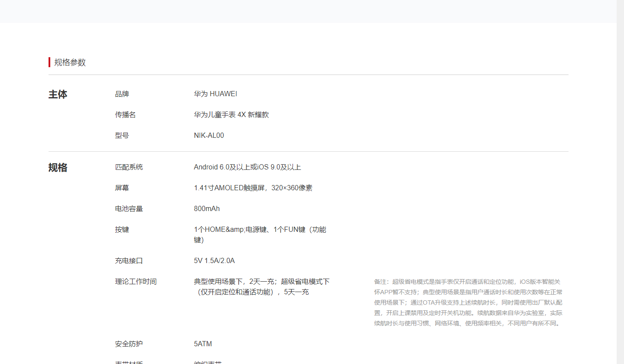The height and width of the screenshot is (364, 624).
Task: Click the 安全防护 row label
Action: [129, 344]
